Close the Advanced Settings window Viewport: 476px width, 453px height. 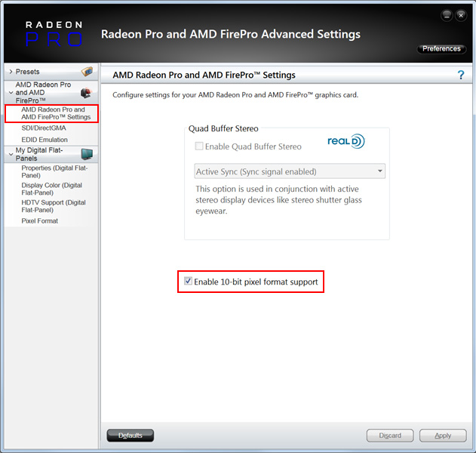(461, 15)
